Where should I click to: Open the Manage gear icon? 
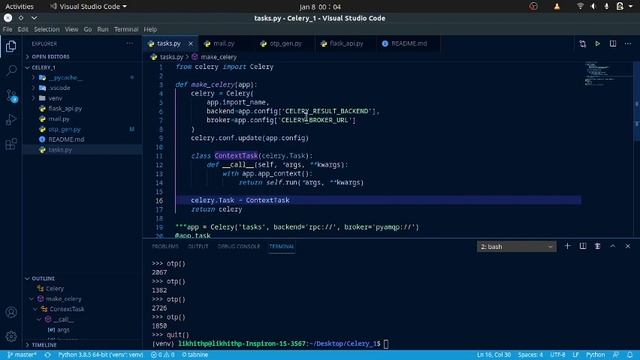(x=11, y=336)
